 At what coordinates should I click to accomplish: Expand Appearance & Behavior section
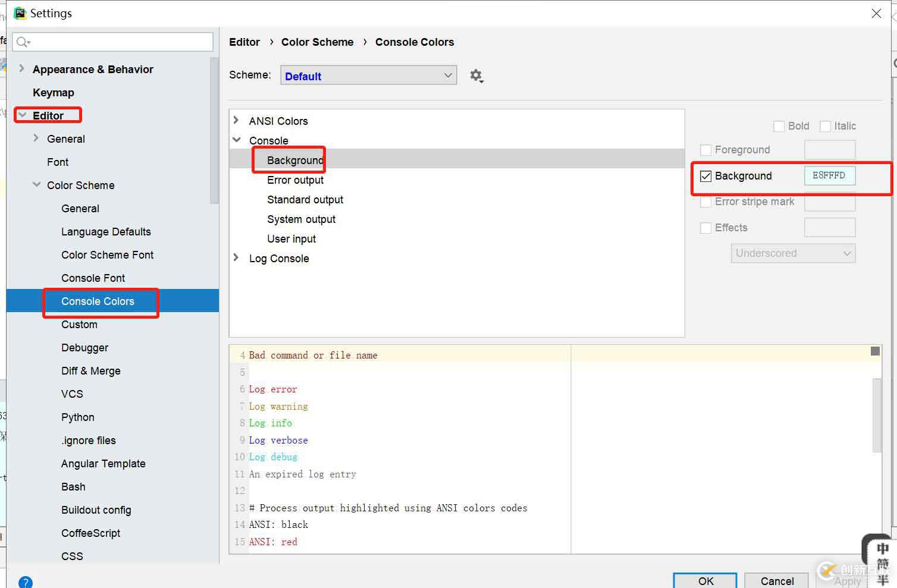22,69
